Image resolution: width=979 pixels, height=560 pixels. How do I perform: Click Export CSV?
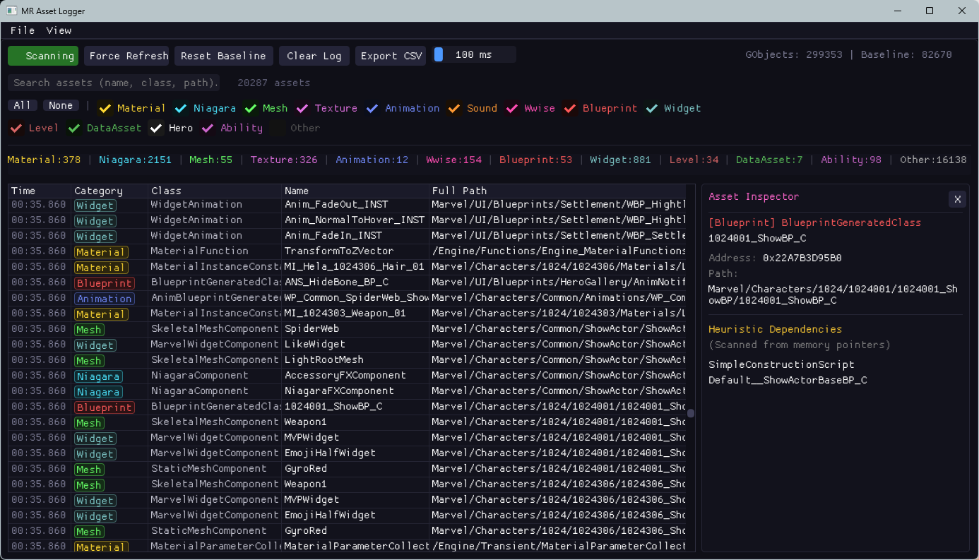click(390, 56)
